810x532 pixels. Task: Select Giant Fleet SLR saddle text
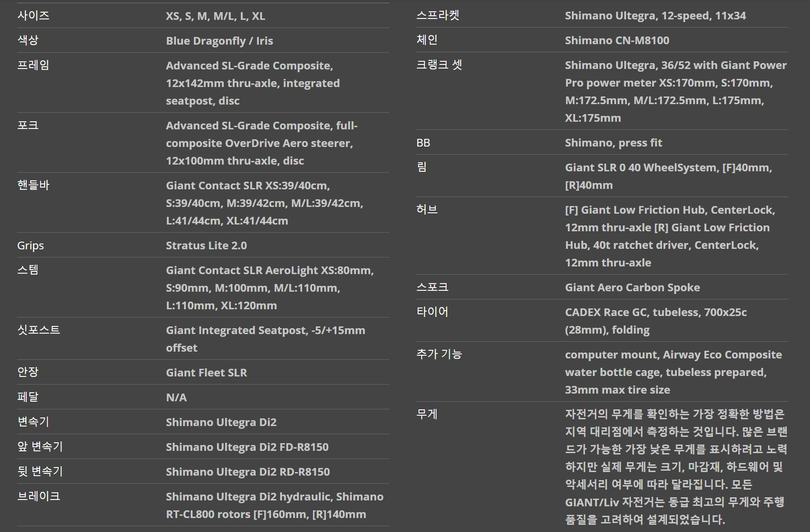point(207,373)
